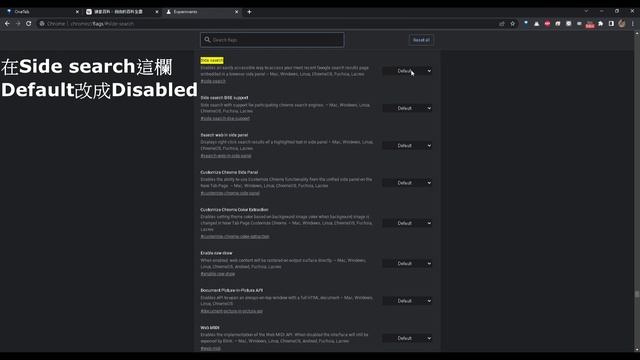Viewport: 640px width, 360px height.
Task: Open Customize Chrome Side Panel dropdown
Action: [x=407, y=183]
